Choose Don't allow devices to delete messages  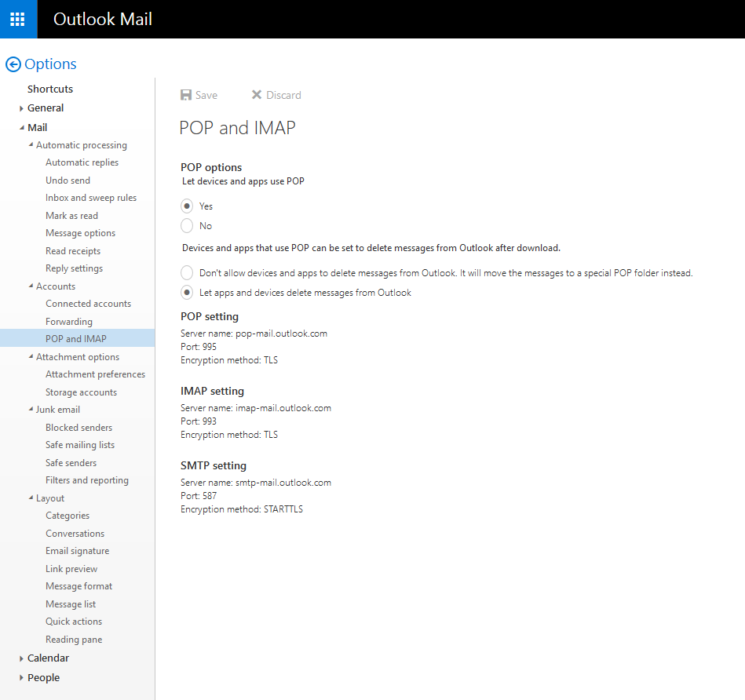[x=187, y=273]
